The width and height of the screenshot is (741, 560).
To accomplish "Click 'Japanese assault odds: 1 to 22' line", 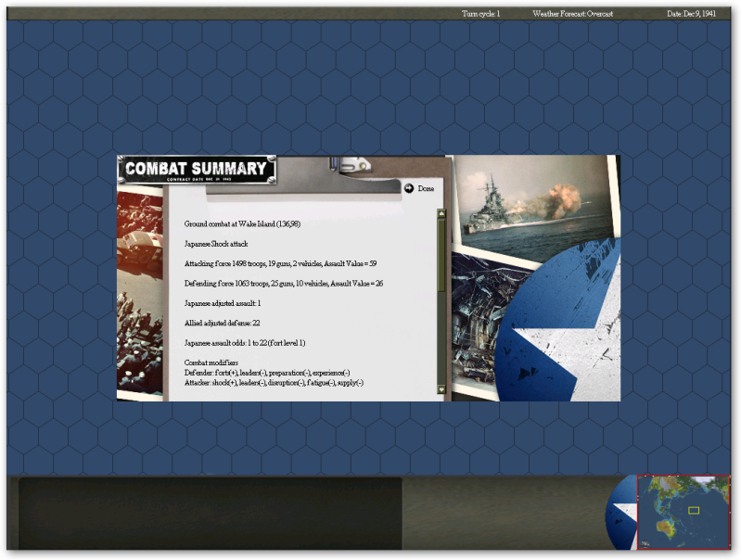I will click(x=245, y=343).
